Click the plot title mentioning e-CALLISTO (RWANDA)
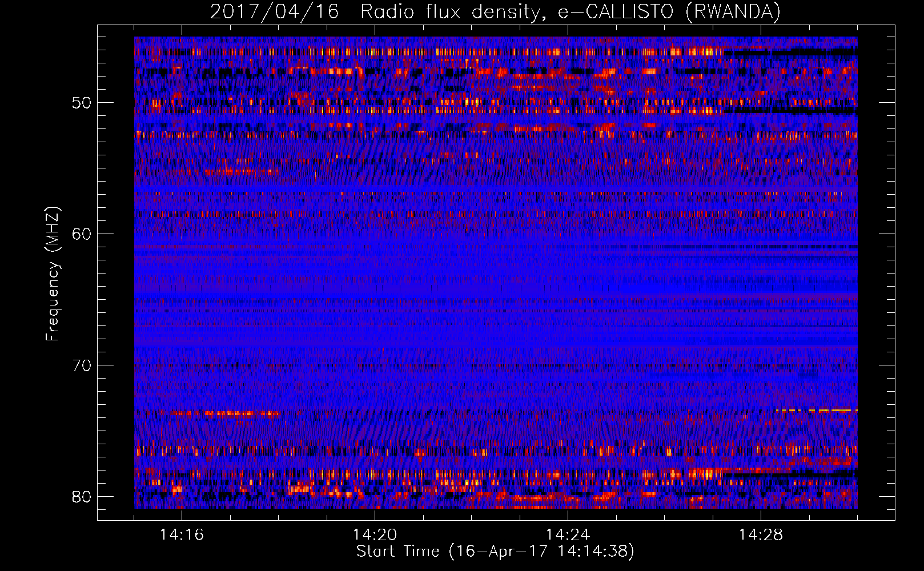This screenshot has width=924, height=571. click(x=495, y=11)
